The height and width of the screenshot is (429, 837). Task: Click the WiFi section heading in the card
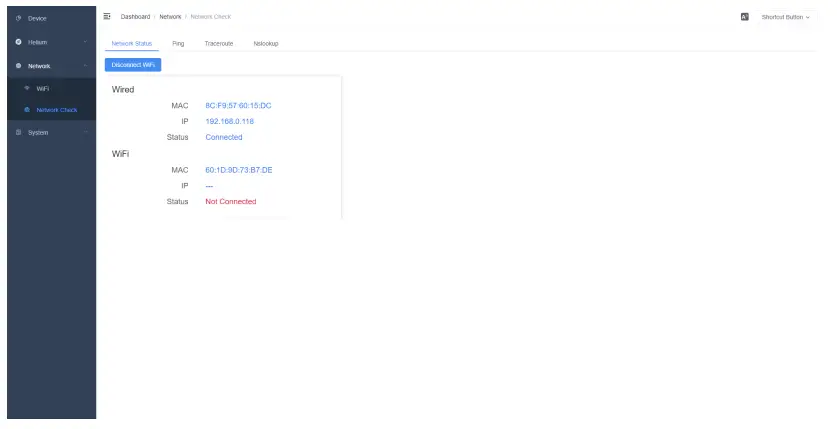(120, 154)
